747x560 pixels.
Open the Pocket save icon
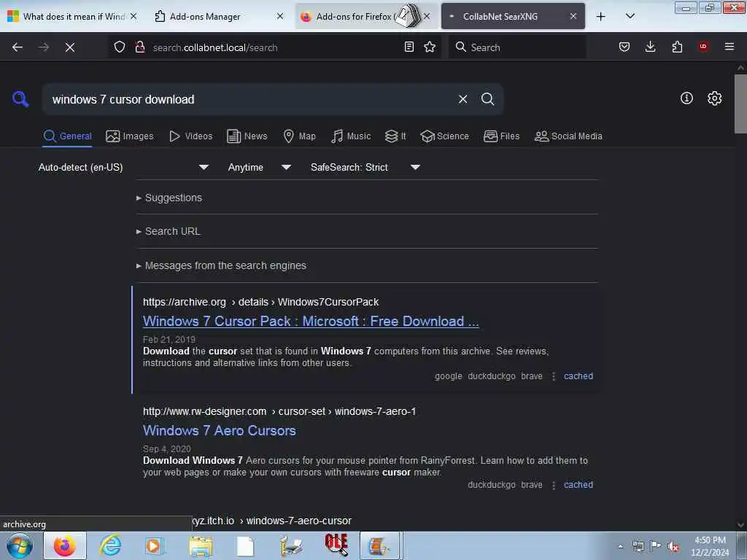pyautogui.click(x=624, y=47)
